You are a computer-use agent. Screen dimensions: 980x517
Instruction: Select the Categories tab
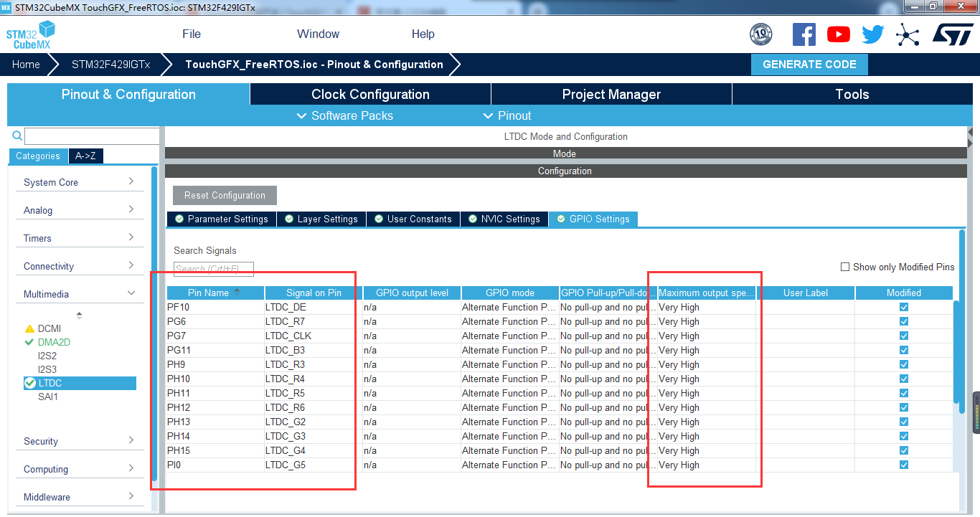(38, 156)
